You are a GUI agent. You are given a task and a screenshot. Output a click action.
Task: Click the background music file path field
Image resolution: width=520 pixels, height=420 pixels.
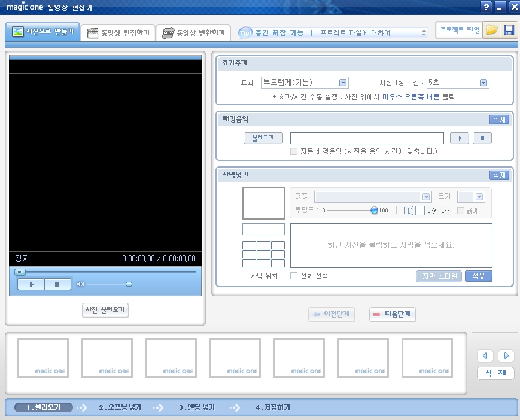coord(367,138)
